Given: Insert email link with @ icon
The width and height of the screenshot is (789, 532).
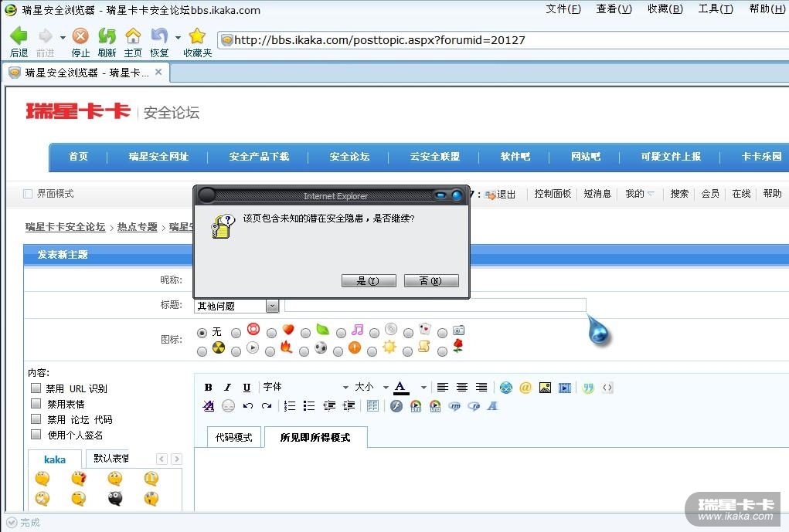Looking at the screenshot, I should click(525, 387).
